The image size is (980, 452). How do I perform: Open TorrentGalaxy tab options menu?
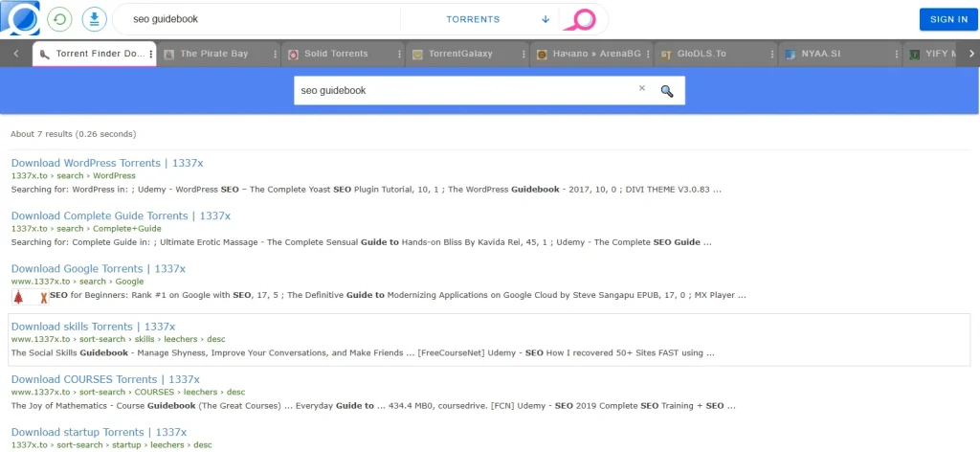click(x=523, y=55)
